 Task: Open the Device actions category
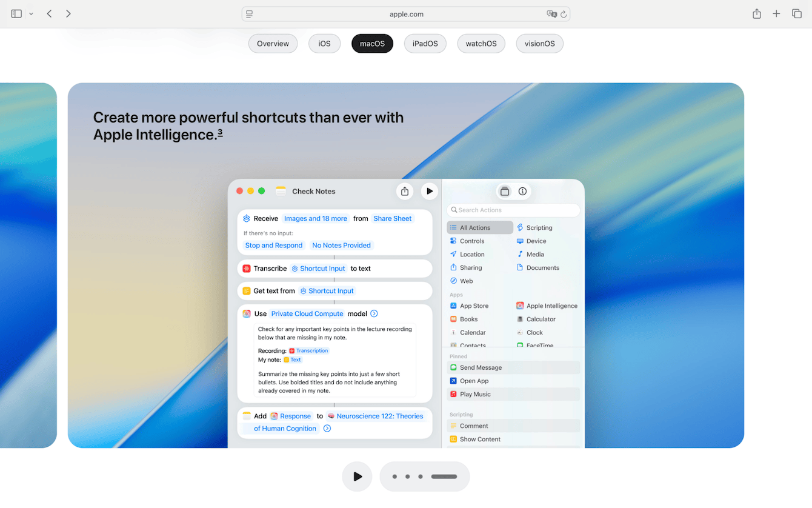pyautogui.click(x=536, y=241)
